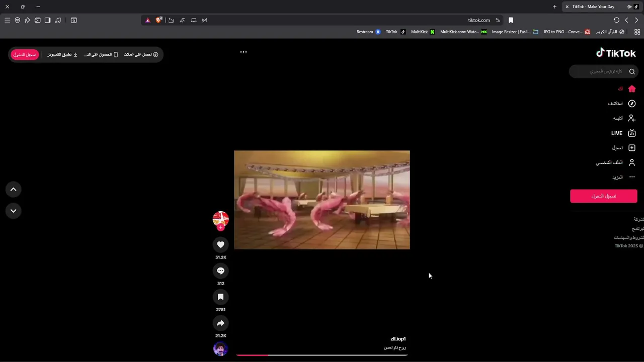
Task: Click the Brave Rewards triangle icon
Action: pyautogui.click(x=147, y=20)
